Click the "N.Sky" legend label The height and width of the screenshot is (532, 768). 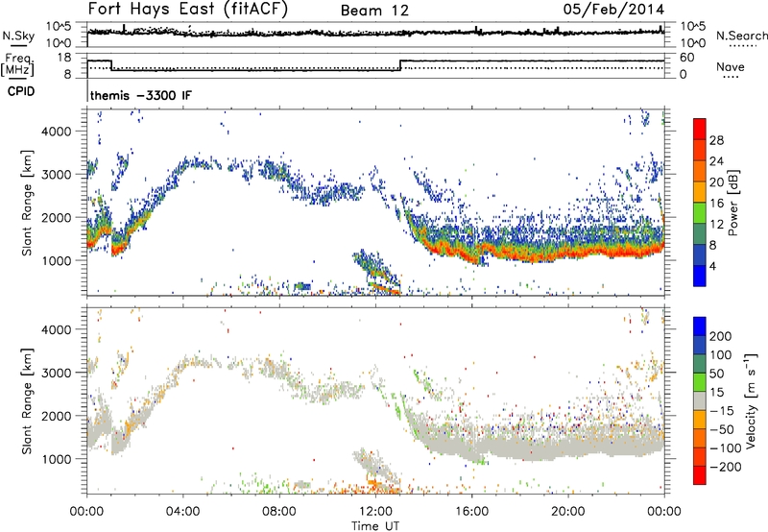pos(18,36)
